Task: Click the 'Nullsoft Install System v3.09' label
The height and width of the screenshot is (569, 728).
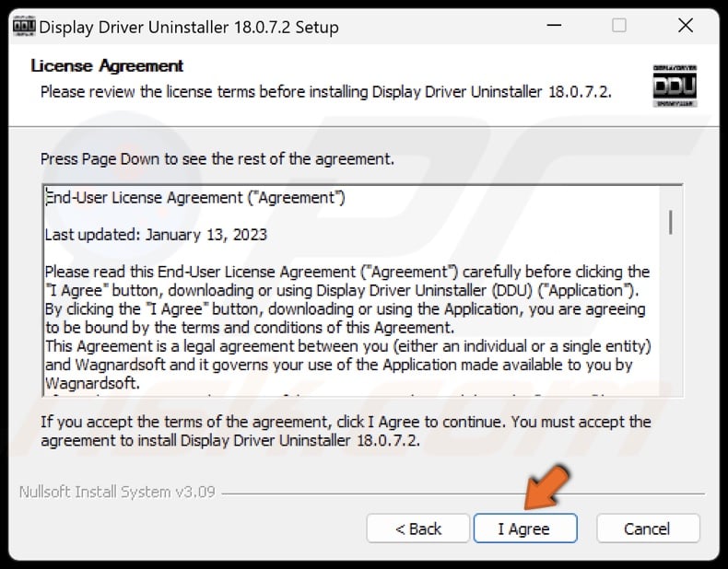Action: pyautogui.click(x=117, y=492)
